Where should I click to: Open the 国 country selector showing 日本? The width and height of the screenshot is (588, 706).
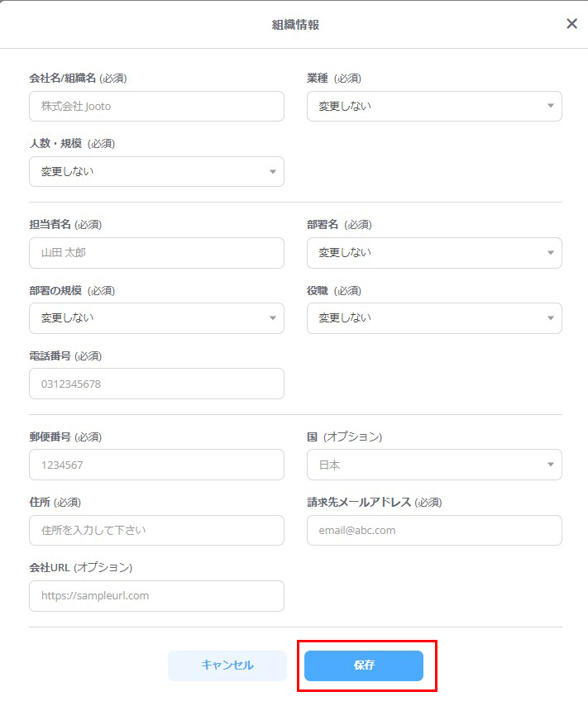[x=434, y=465]
